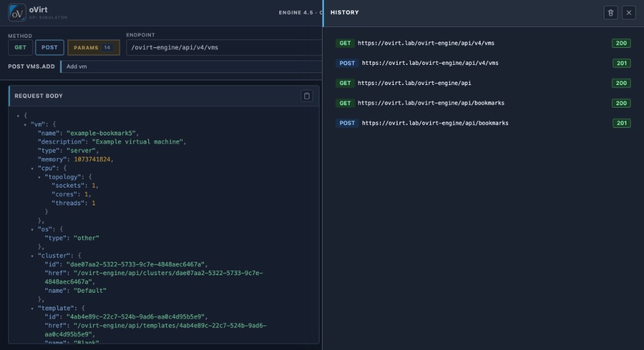Click the HISTORY panel title
Image resolution: width=644 pixels, height=350 pixels.
click(345, 13)
